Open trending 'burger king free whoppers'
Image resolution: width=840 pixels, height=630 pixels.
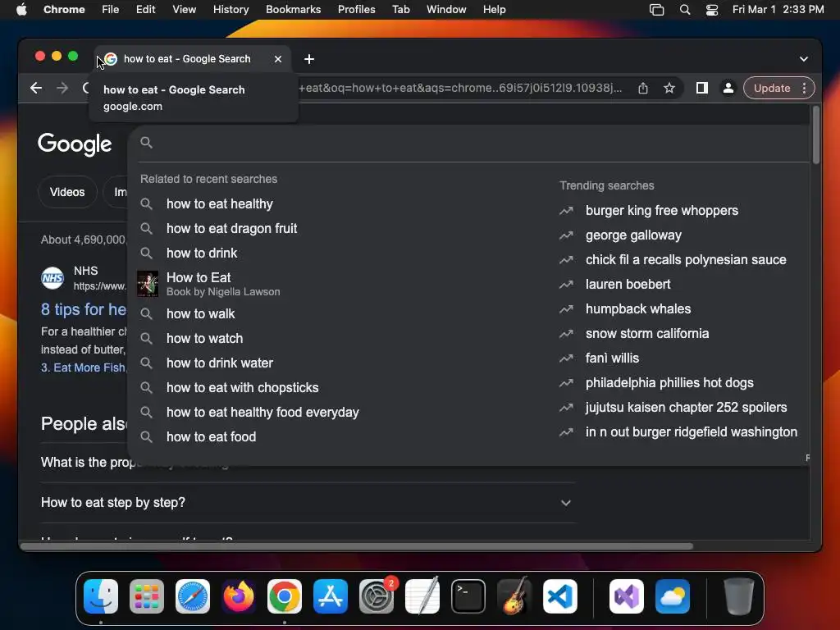tap(662, 211)
